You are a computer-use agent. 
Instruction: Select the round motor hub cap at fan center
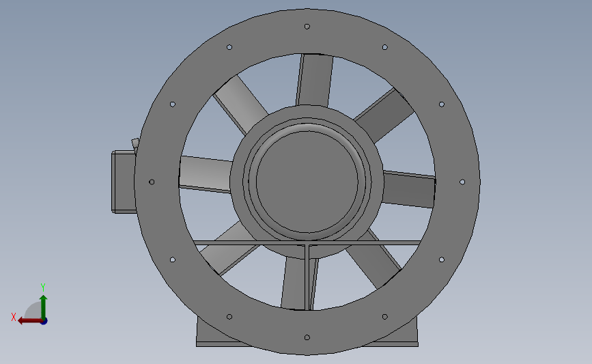[x=307, y=182]
